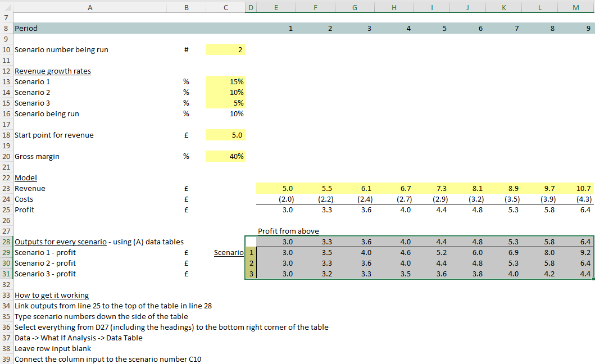
Task: Select the period 9 revenue cell showing 10.7
Action: pyautogui.click(x=575, y=189)
